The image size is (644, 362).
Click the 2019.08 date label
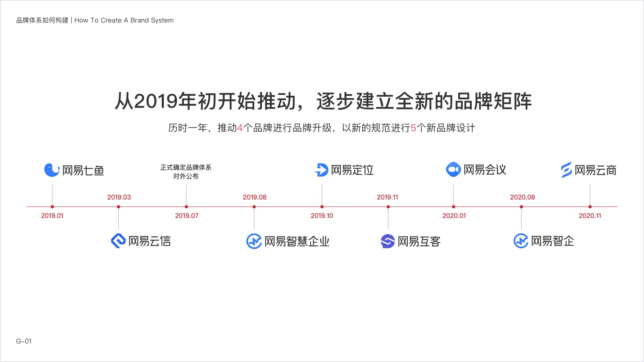255,197
